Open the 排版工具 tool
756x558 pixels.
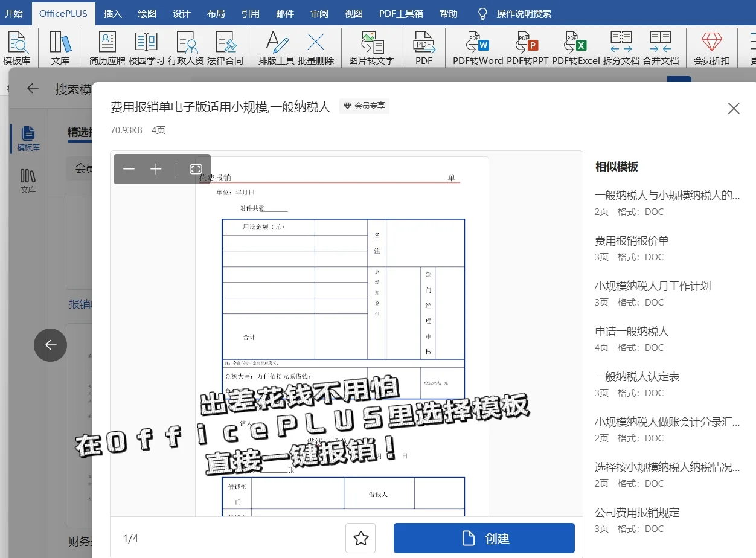277,48
